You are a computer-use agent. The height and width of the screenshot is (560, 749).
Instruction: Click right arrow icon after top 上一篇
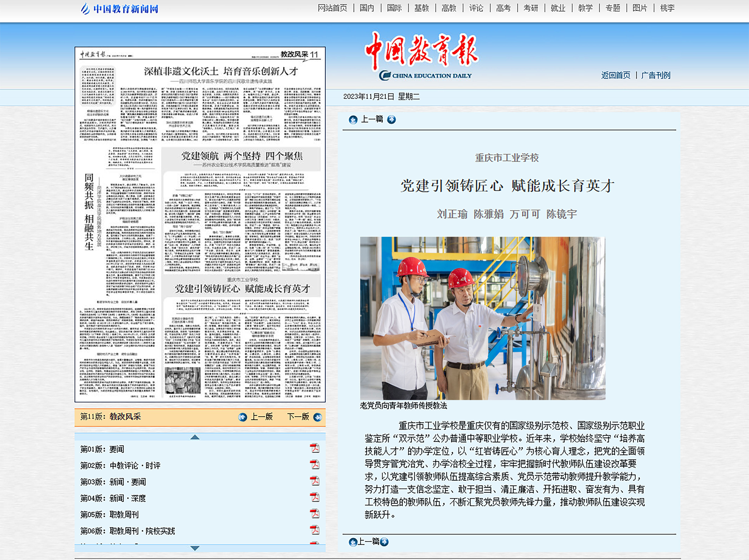391,119
